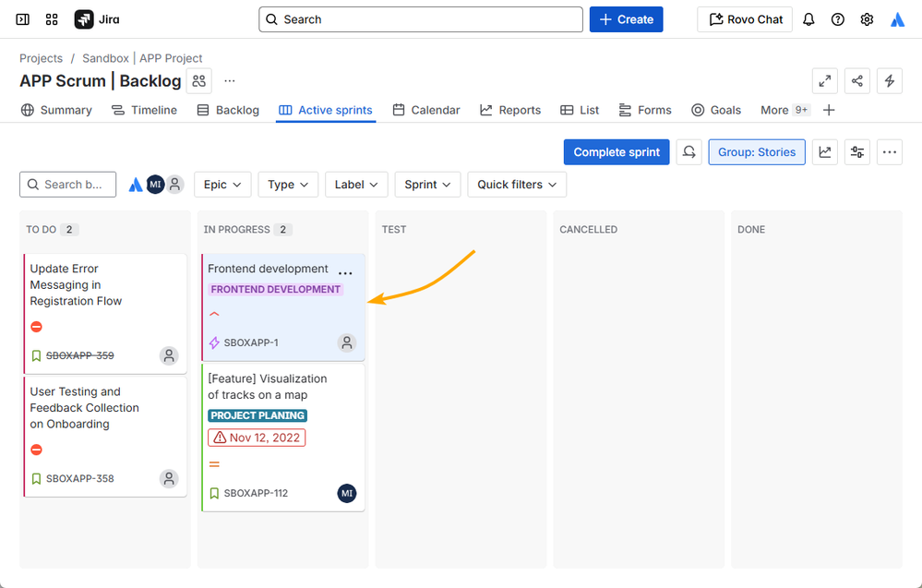The height and width of the screenshot is (588, 922).
Task: Focus the top Search field
Action: [x=421, y=19]
